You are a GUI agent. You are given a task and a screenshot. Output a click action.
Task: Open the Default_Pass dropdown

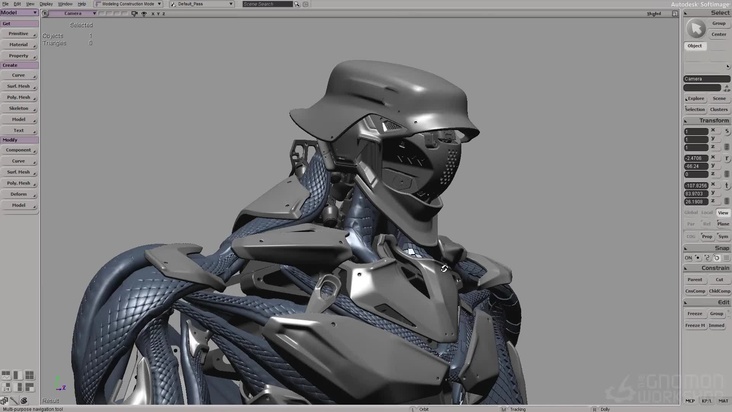coord(203,4)
